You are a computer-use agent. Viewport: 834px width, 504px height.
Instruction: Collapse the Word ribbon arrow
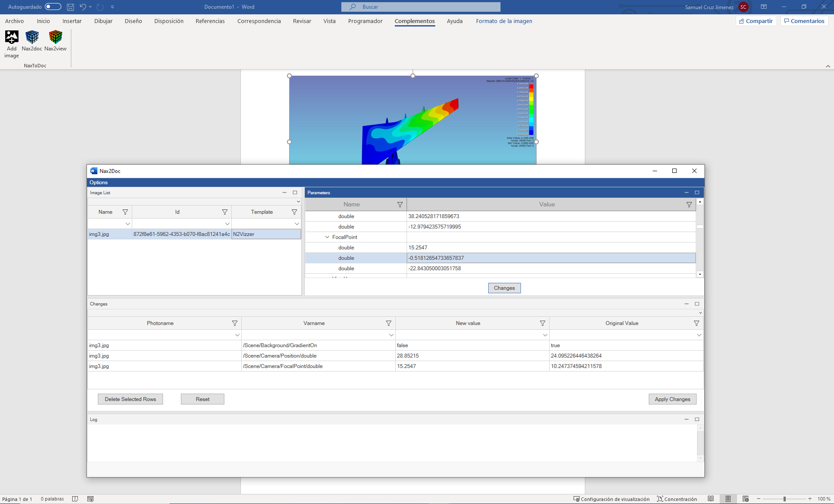coord(828,66)
